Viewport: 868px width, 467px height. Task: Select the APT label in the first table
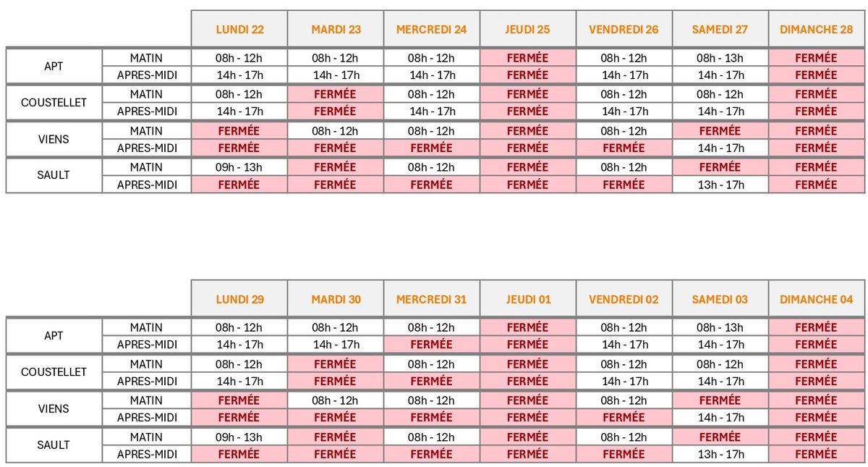pyautogui.click(x=54, y=66)
